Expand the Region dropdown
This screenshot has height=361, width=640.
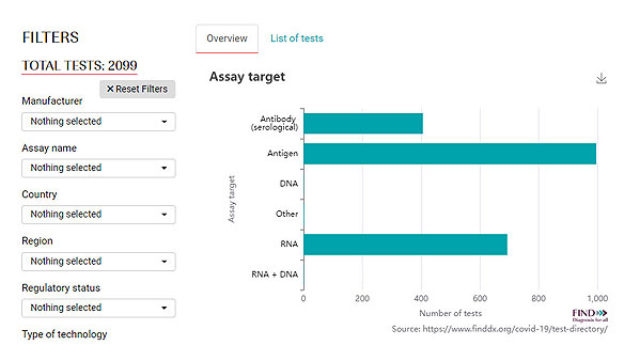[x=98, y=261]
